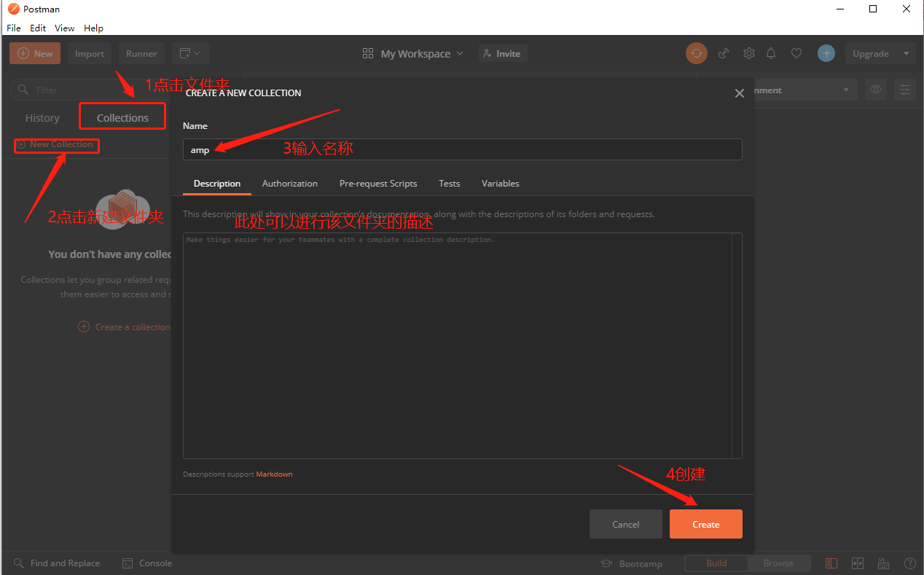Click the help question mark icon

click(x=909, y=563)
